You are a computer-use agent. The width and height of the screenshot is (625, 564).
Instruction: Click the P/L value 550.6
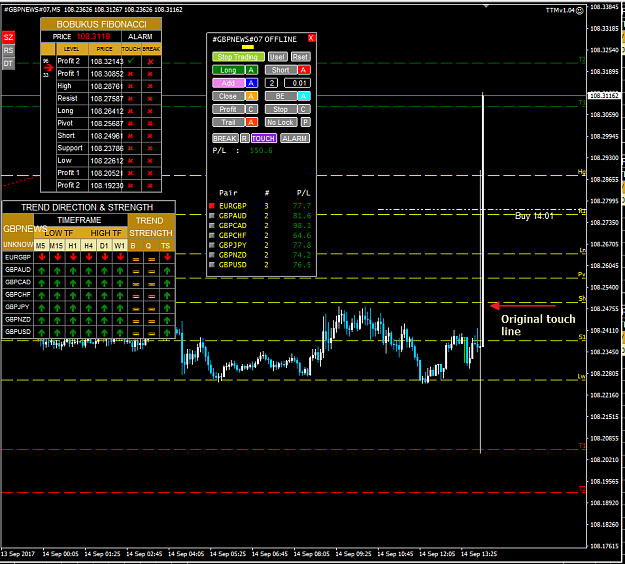261,150
